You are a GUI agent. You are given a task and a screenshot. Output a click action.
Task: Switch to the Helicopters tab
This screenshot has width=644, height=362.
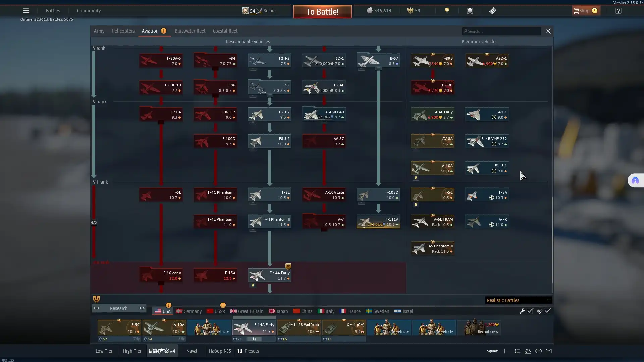pos(123,31)
